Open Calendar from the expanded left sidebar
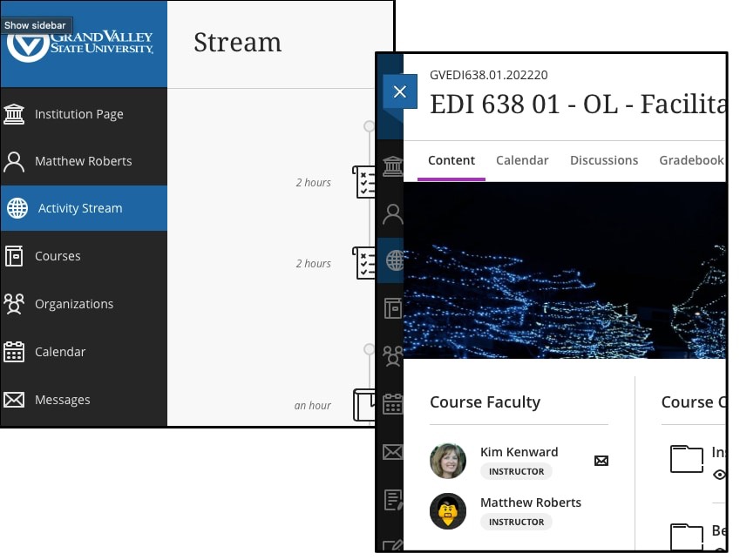Image resolution: width=740 pixels, height=560 pixels. (x=59, y=352)
